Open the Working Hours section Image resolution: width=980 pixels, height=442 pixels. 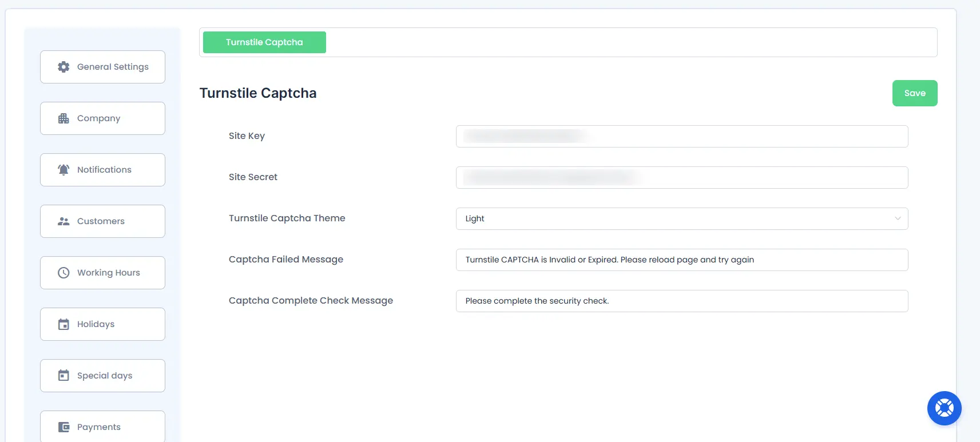click(102, 273)
